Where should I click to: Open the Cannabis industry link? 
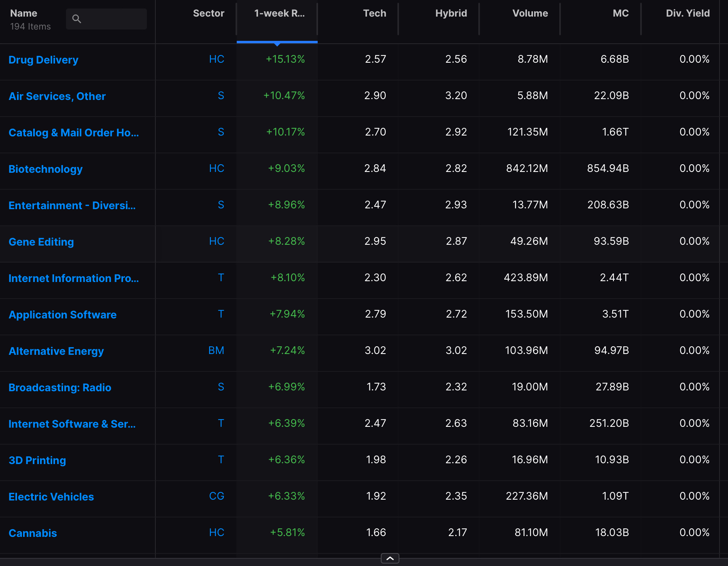pyautogui.click(x=33, y=533)
